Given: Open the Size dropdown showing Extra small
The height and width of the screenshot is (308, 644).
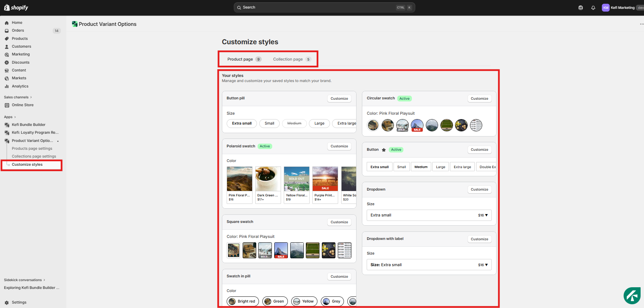Looking at the screenshot, I should (x=429, y=215).
